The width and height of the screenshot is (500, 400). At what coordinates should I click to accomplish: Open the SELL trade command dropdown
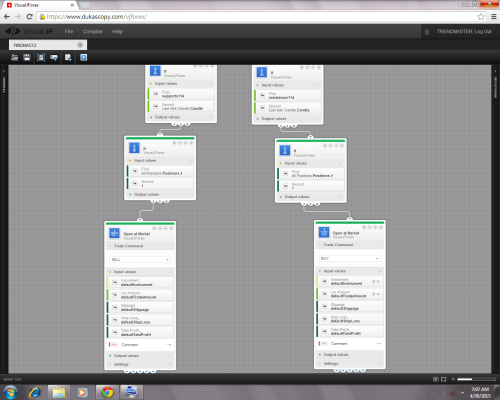coord(140,259)
